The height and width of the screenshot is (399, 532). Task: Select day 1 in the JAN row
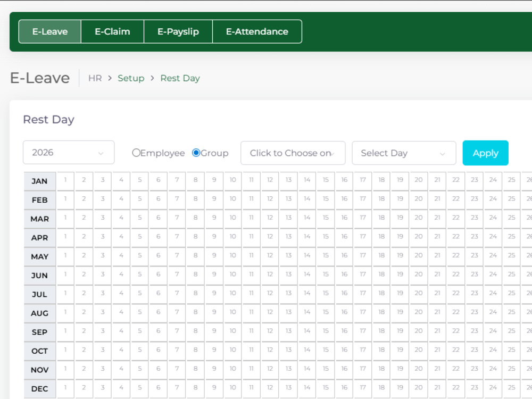click(x=65, y=180)
